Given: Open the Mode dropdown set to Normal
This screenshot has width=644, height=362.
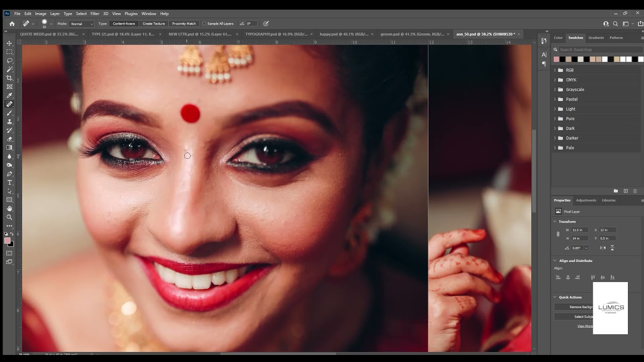Looking at the screenshot, I should (x=82, y=24).
